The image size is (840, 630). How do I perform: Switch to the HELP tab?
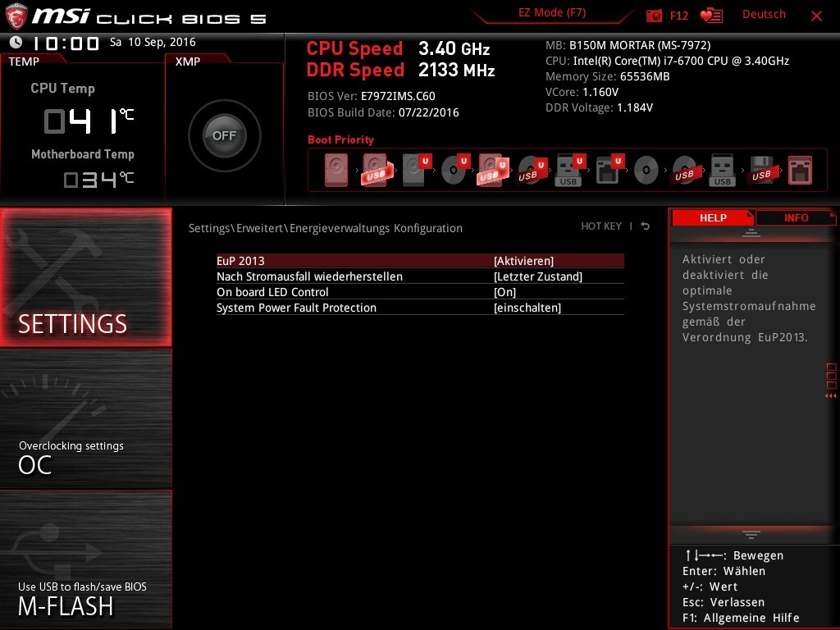tap(713, 217)
